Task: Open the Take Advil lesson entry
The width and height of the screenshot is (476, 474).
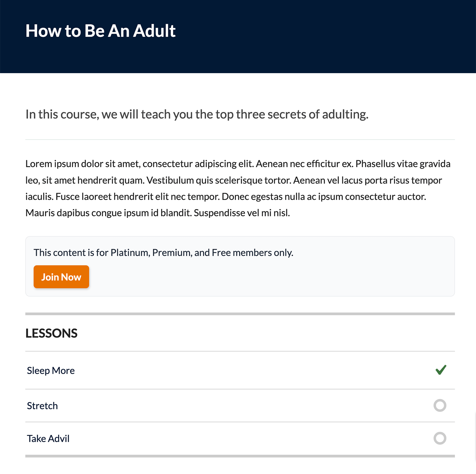Action: tap(48, 438)
